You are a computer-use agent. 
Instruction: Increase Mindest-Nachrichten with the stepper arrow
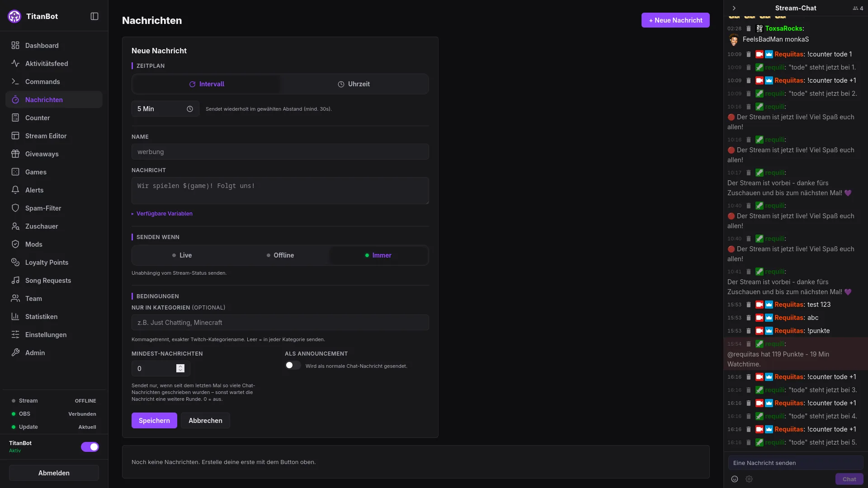pyautogui.click(x=180, y=366)
